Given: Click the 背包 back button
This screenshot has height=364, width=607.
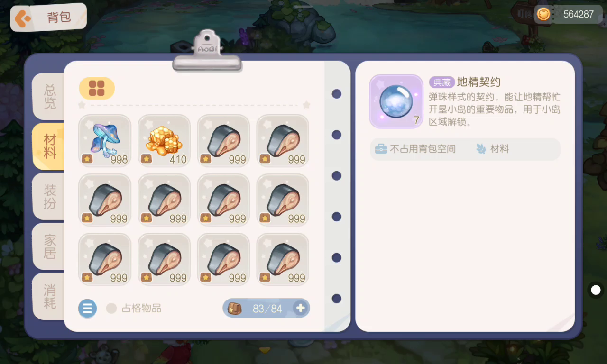Looking at the screenshot, I should (48, 18).
